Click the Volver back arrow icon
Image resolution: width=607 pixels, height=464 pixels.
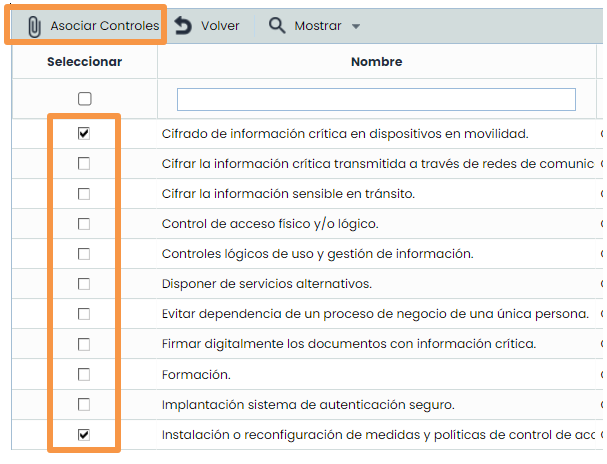[x=183, y=26]
